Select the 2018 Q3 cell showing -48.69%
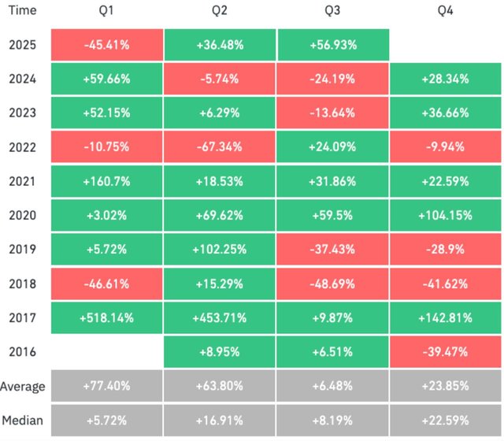The height and width of the screenshot is (441, 504). (333, 283)
